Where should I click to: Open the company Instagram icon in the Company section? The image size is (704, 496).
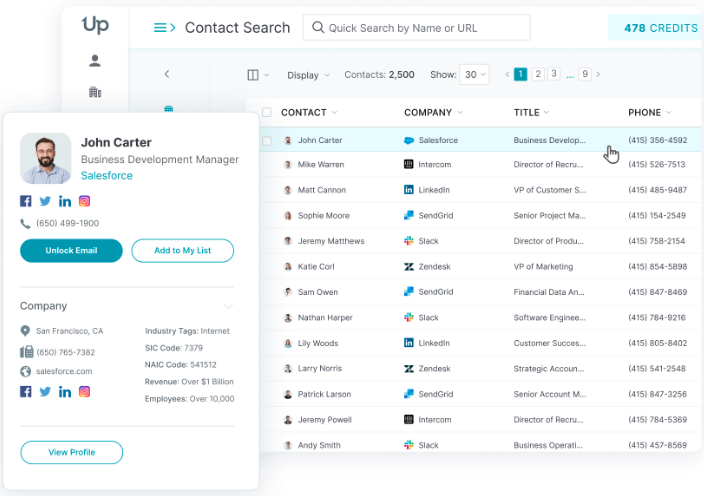84,391
